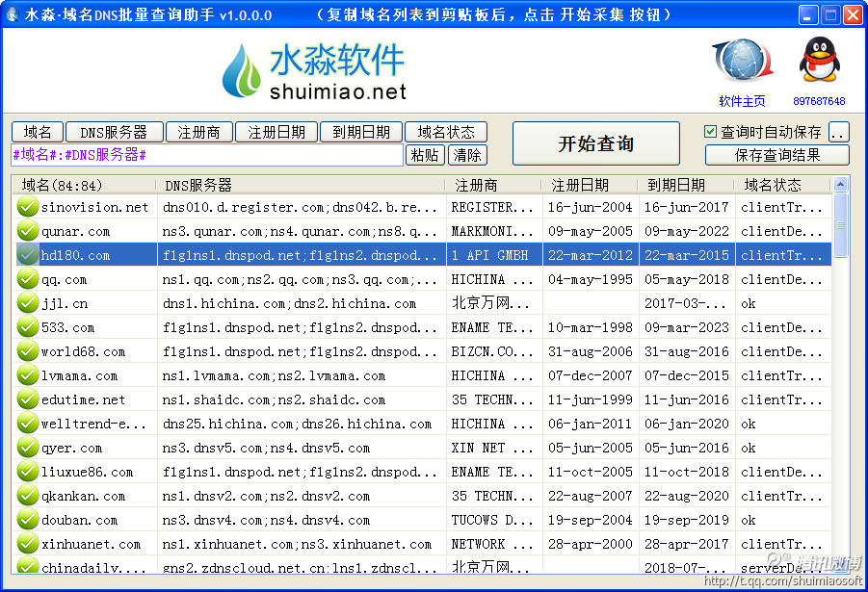Click registrar cell TUCOWS D...
Viewport: 868px width, 592px height.
click(492, 520)
